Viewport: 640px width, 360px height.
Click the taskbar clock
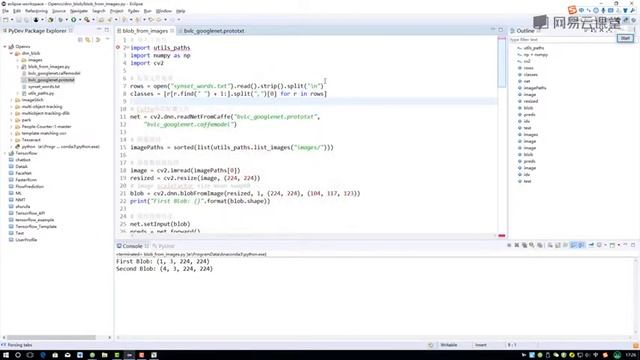(x=631, y=355)
